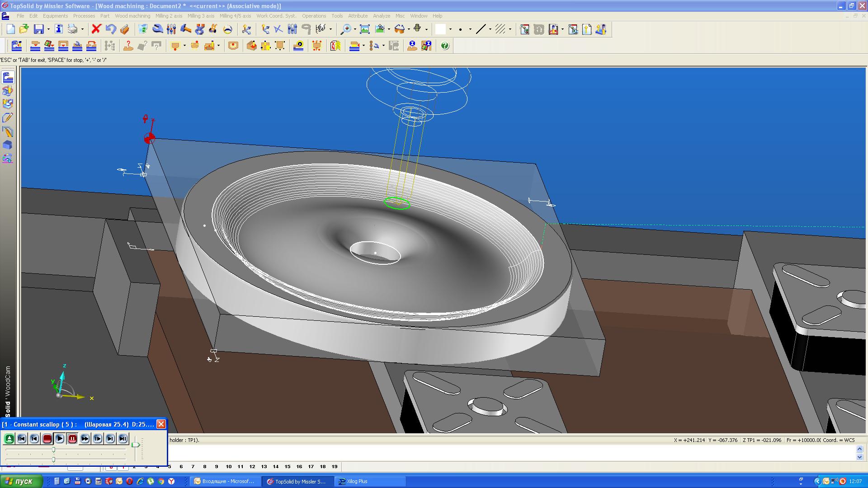The height and width of the screenshot is (488, 868).
Task: Click the red X delete icon
Action: [96, 29]
